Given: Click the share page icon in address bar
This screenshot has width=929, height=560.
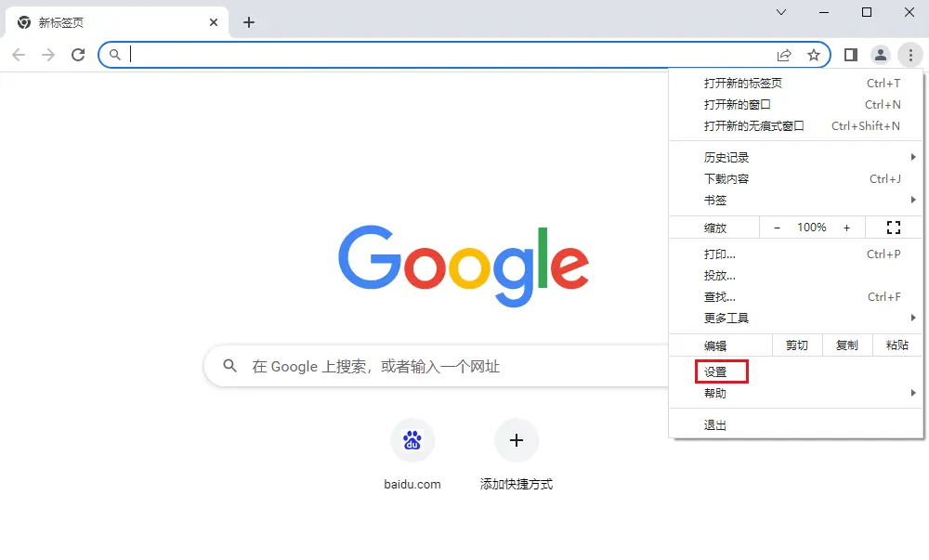Looking at the screenshot, I should [x=784, y=55].
